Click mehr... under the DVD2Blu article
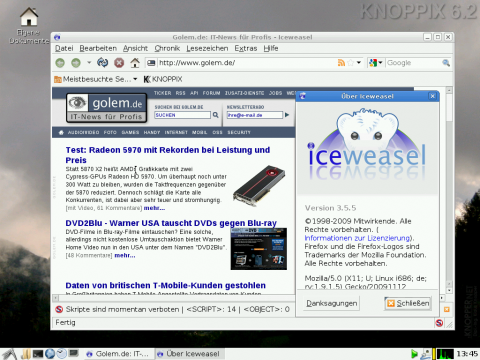This screenshot has width=480, height=360. (x=125, y=255)
